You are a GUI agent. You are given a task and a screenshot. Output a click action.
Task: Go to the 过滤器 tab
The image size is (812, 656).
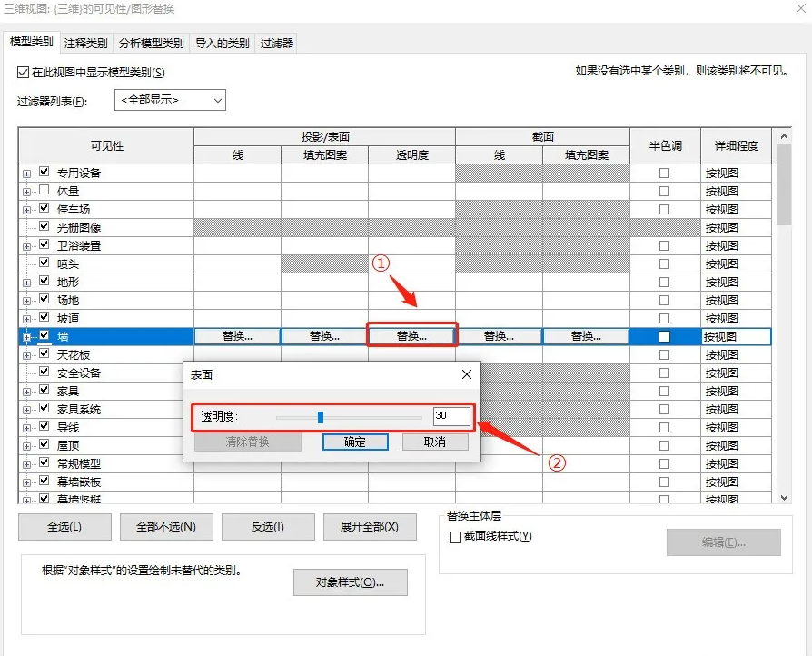point(276,43)
